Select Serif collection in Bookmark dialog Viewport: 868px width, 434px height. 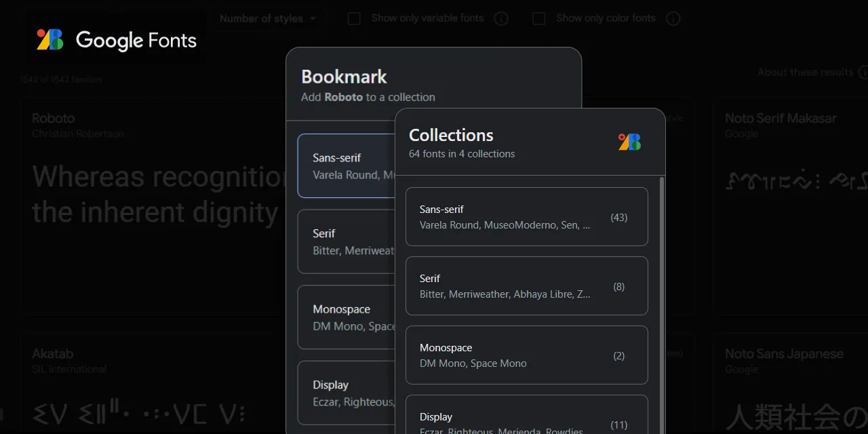(347, 241)
